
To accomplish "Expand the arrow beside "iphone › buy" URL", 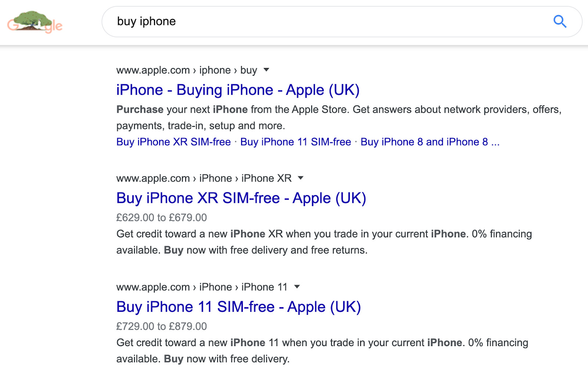I will 266,70.
